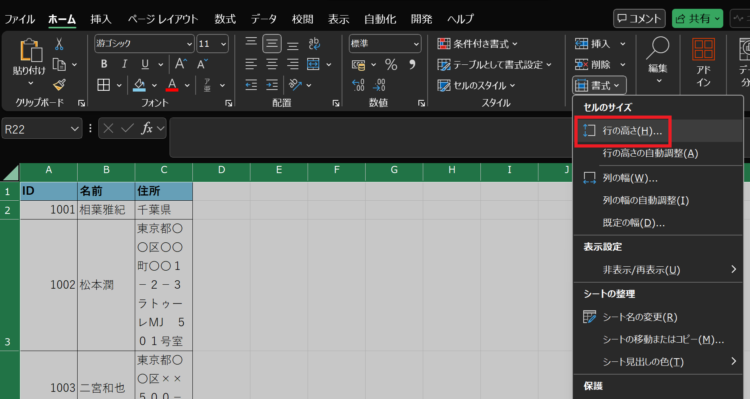Toggle bold formatting
Screen dimensions: 750x399
click(104, 64)
